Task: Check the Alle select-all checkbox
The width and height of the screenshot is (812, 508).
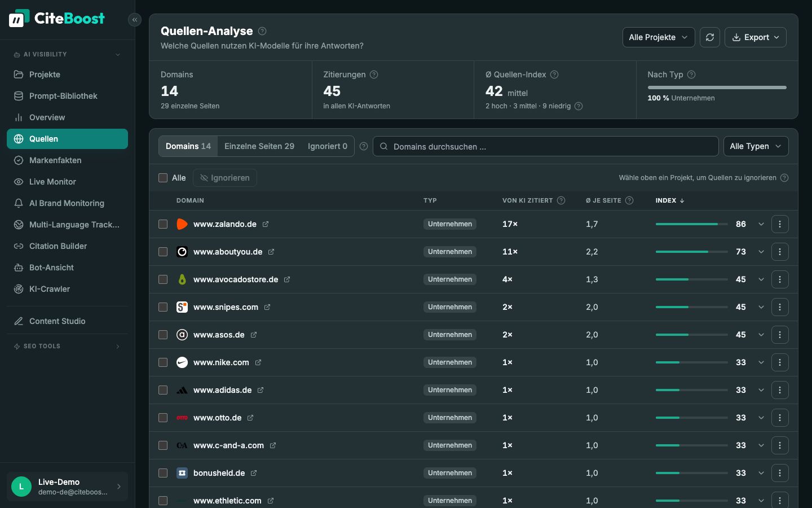Action: tap(163, 178)
